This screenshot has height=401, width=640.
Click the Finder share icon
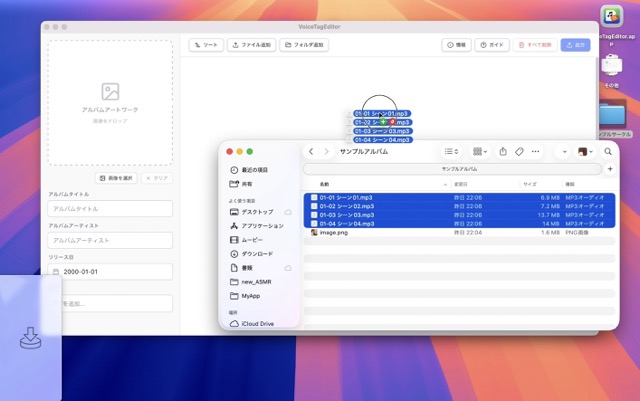point(503,151)
